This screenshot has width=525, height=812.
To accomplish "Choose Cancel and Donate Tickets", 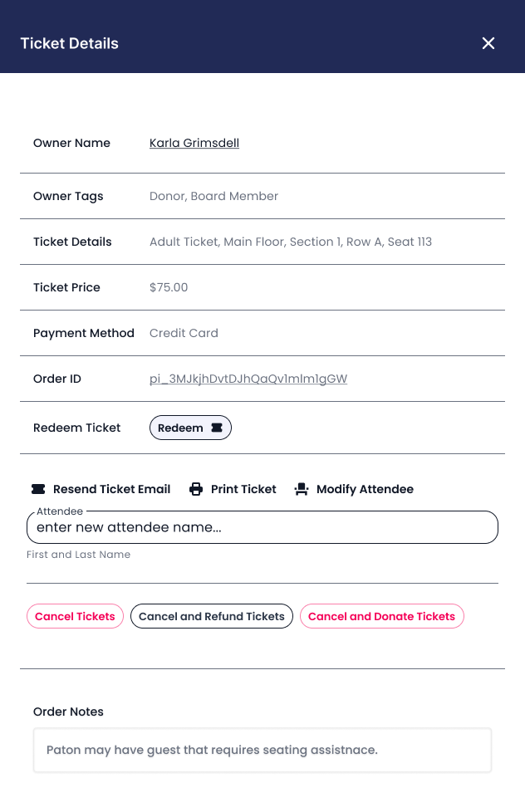I will (382, 616).
